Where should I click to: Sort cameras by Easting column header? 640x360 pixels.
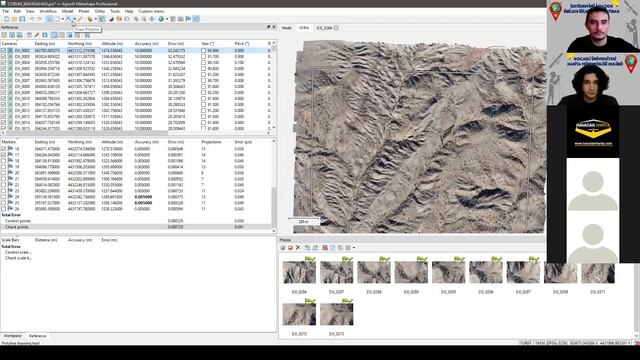[x=45, y=43]
